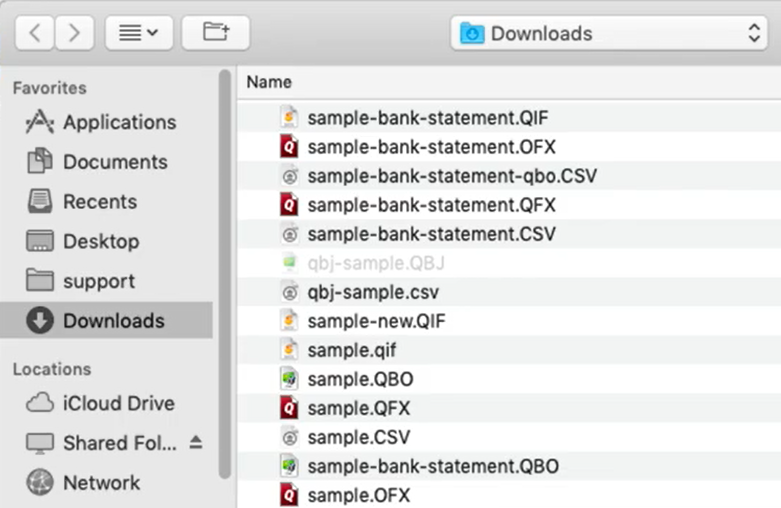This screenshot has width=781, height=508.
Task: Select file sample-bank-statement.QFX
Action: coord(509,205)
